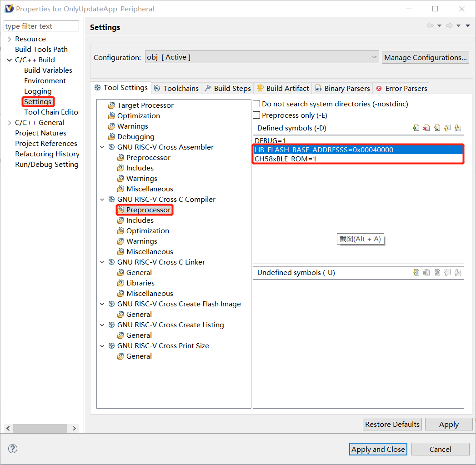Click Move Down icon in Defined symbols toolbar
476x465 pixels.
click(x=458, y=128)
